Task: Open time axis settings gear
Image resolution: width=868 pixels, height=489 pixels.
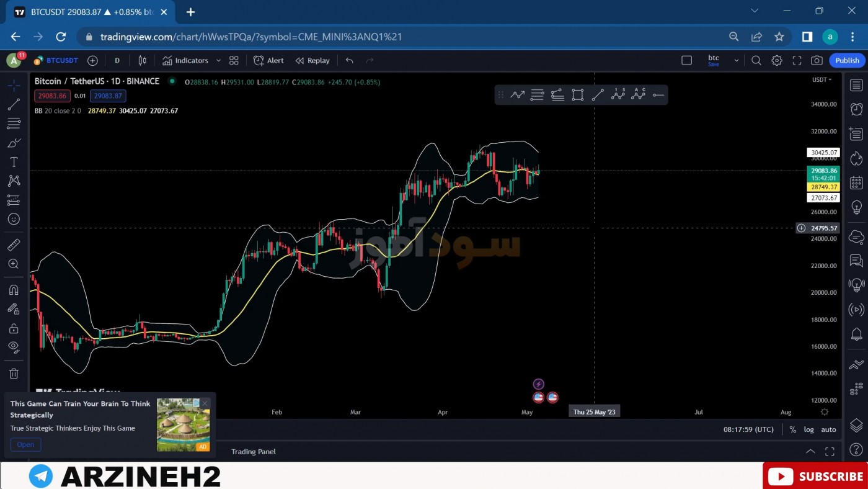Action: tap(825, 411)
